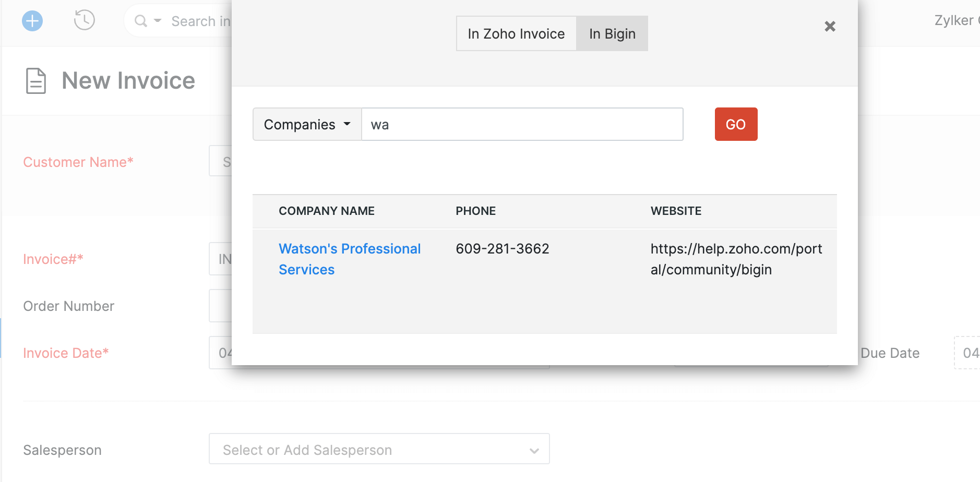Click the search text field containing 'wa'
Viewport: 980px width, 482px height.
click(x=522, y=125)
